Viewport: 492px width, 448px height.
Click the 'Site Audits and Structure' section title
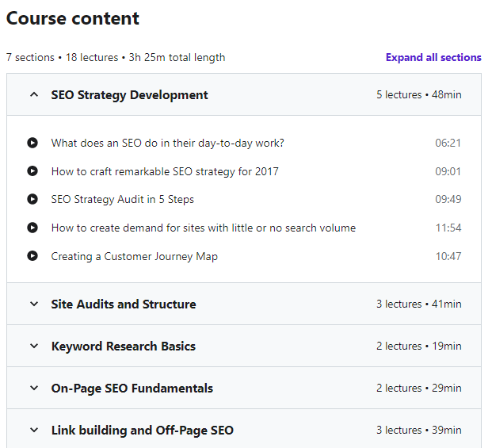124,304
